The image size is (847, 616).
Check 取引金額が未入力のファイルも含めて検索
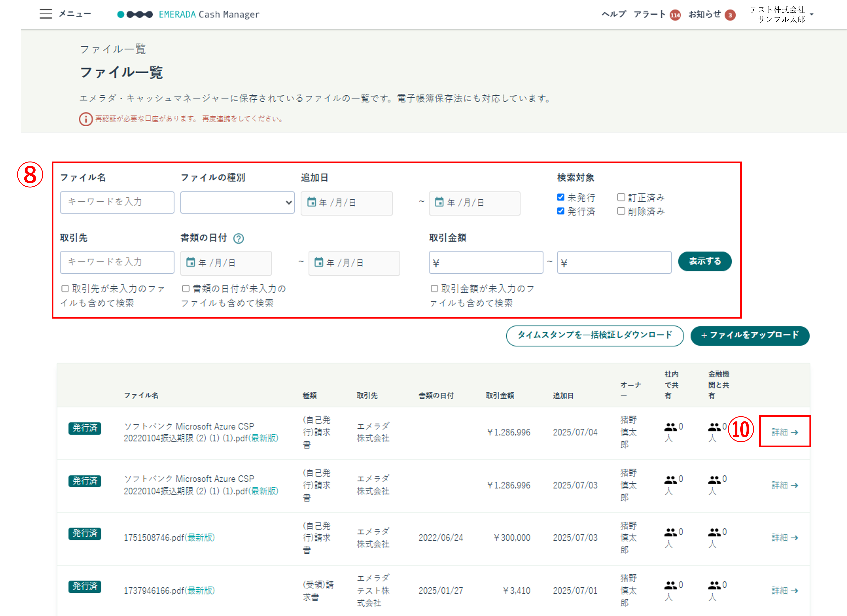tap(434, 288)
